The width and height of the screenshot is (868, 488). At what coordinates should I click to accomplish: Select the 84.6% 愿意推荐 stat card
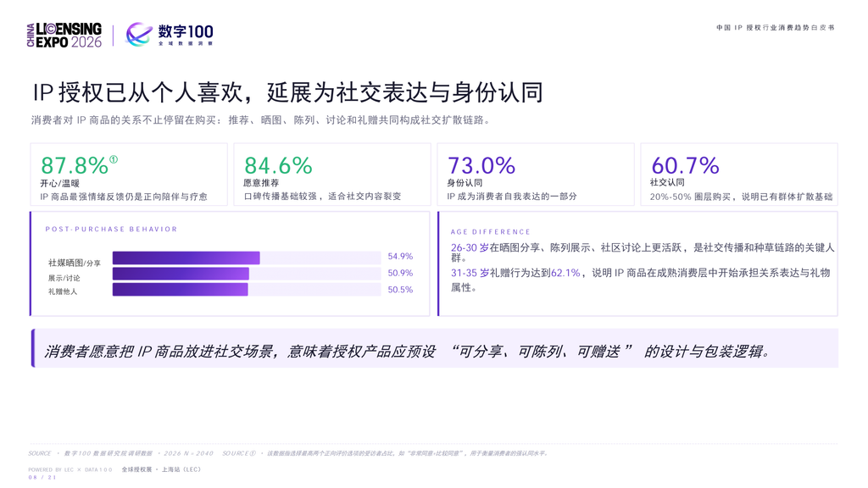[x=332, y=175]
